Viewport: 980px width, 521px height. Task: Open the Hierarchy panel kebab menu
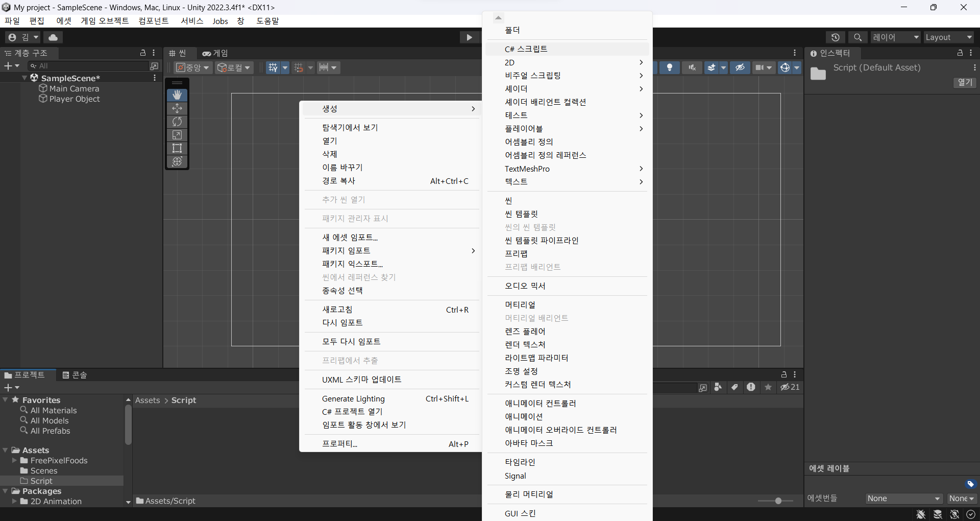tap(154, 53)
